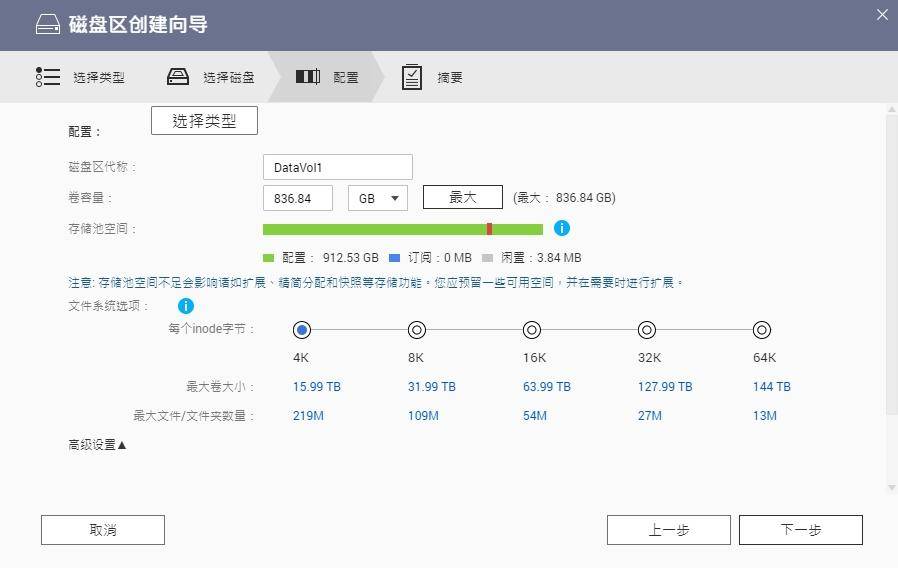Click the 13M max file count
Screen dimensions: 898x568
(x=765, y=416)
